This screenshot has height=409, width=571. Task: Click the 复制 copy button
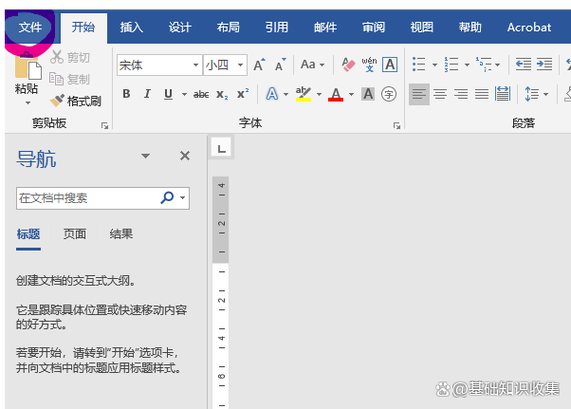coord(70,79)
